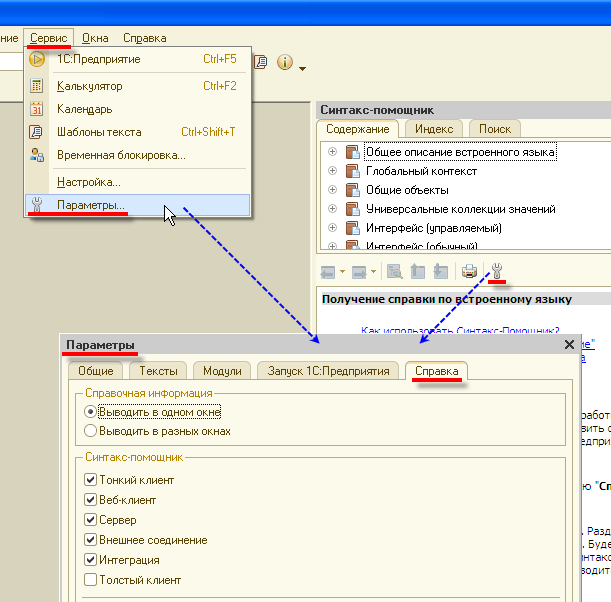Click the yellow info icon in toolbar
The image size is (611, 602).
(x=285, y=62)
